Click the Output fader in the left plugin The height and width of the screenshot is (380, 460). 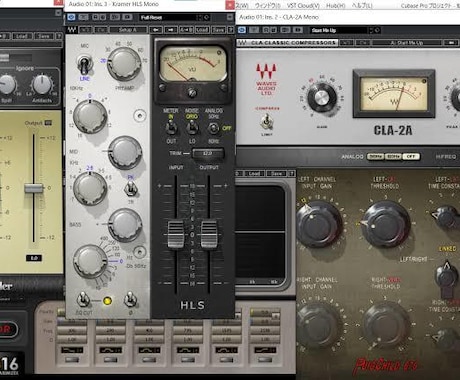[33, 188]
